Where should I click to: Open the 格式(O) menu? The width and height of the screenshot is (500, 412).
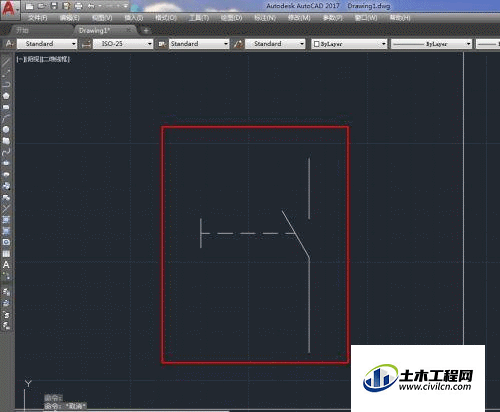tap(166, 18)
